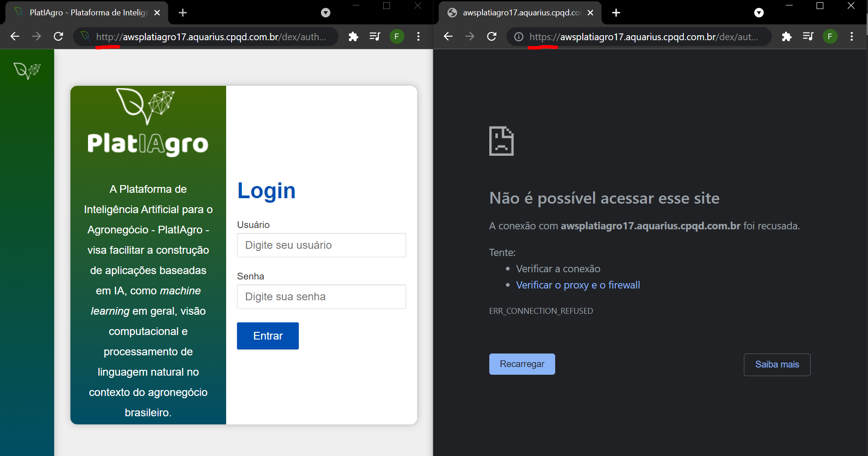
Task: Open media control icon in right browser window
Action: pos(808,37)
